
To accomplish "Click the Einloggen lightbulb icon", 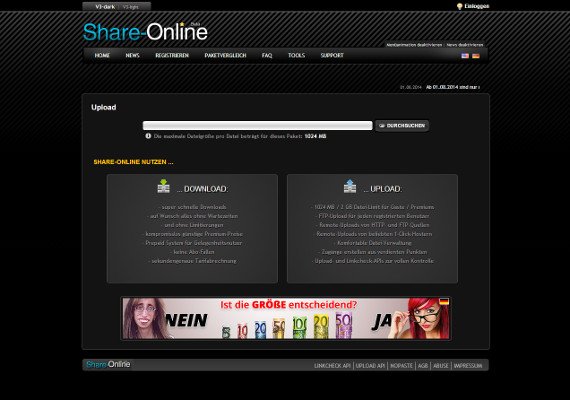I will (x=459, y=6).
